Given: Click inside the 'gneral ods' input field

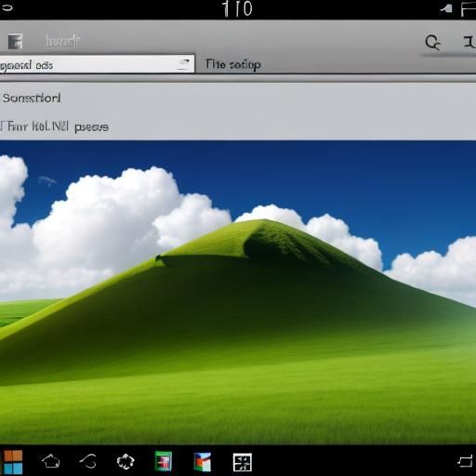Looking at the screenshot, I should [98, 64].
